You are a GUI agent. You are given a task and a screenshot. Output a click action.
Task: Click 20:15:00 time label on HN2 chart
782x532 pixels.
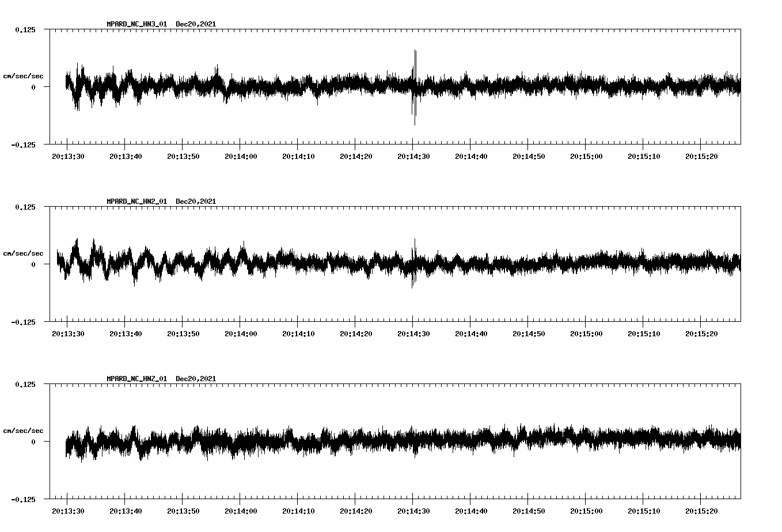coord(586,333)
